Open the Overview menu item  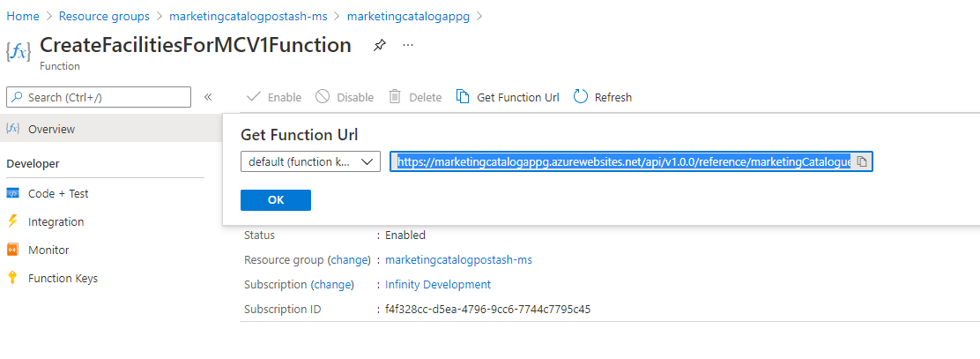click(51, 129)
